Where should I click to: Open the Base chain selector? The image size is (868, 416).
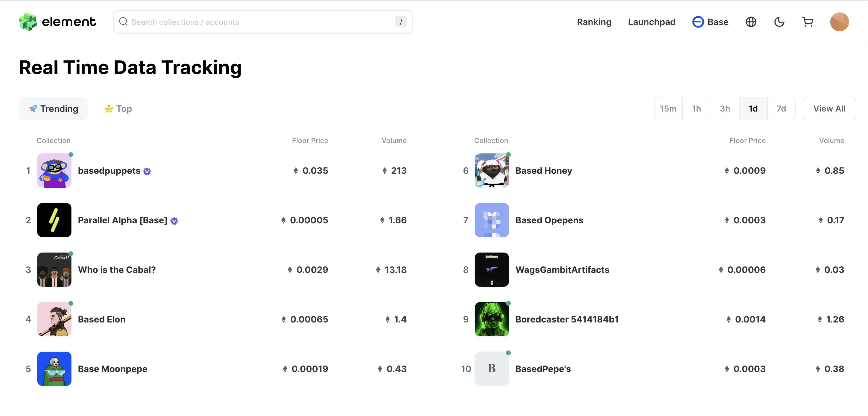coord(710,22)
